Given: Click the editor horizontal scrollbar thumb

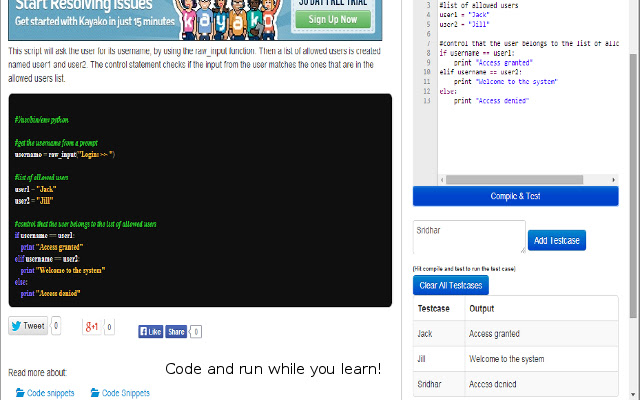Looking at the screenshot, I should point(514,180).
